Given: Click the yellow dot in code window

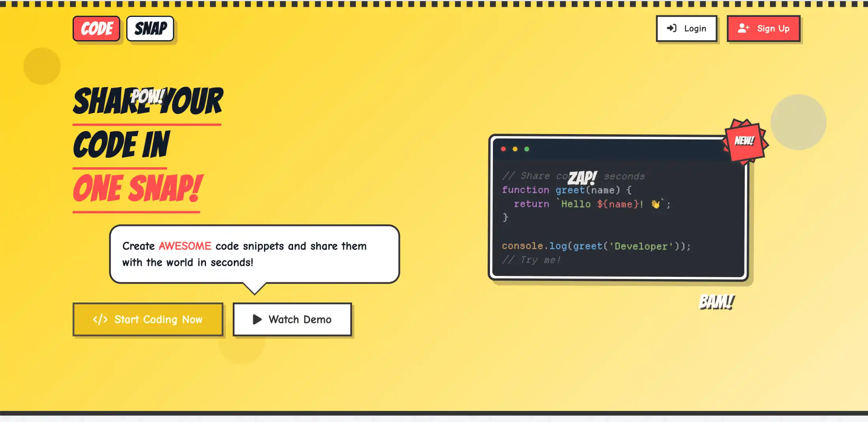Looking at the screenshot, I should tap(515, 149).
